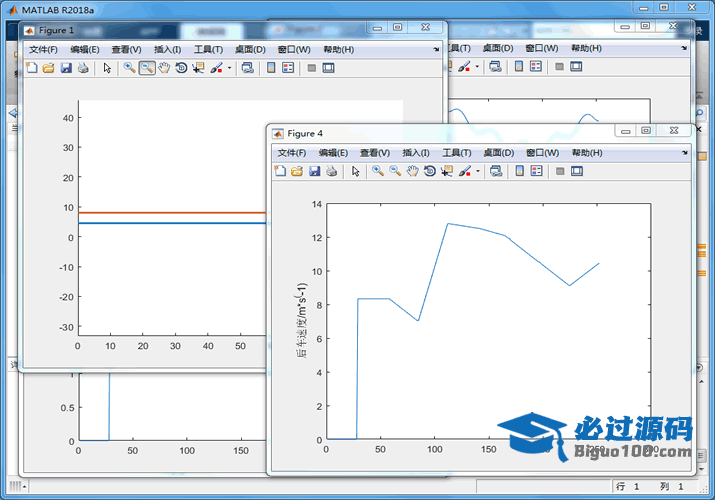Click Link Plot icon in Figure 4 toolbar
Screen dimensions: 715x500
[496, 171]
